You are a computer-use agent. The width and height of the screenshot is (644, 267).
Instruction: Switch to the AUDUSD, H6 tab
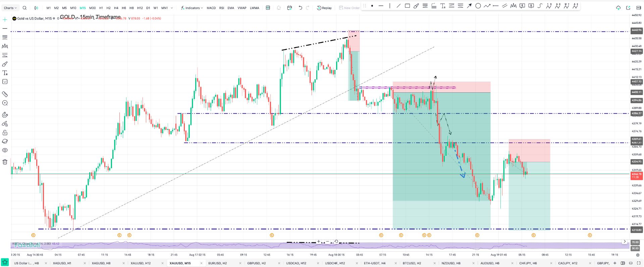[490, 263]
